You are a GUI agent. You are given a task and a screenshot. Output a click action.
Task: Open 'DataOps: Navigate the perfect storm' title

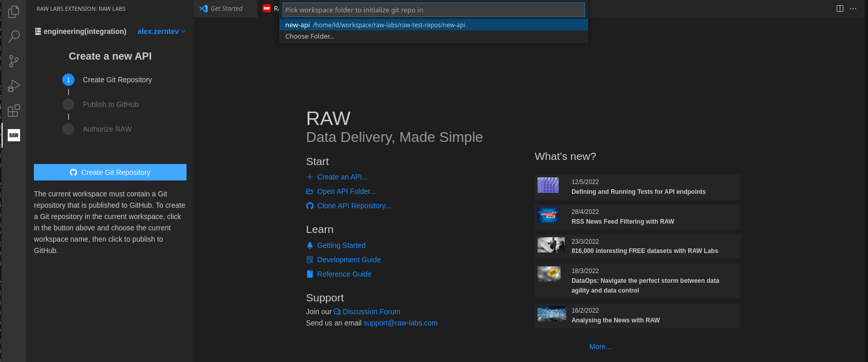click(x=645, y=285)
